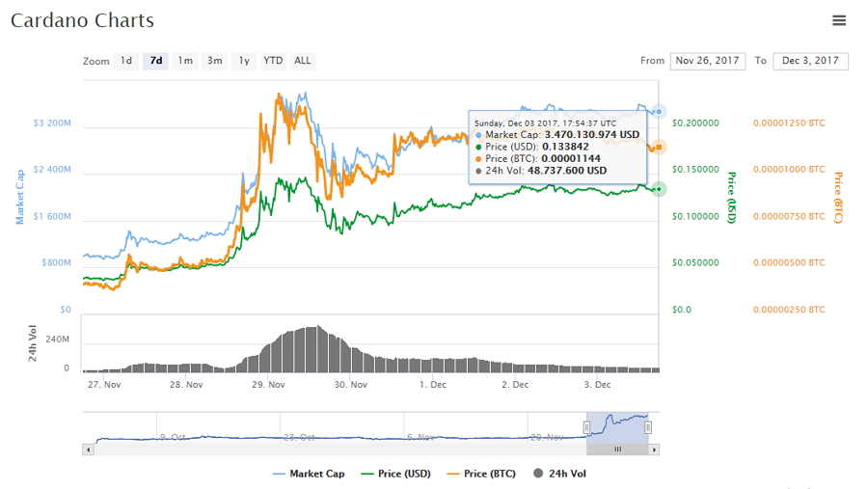
Task: Click the 0.00000500 BTC axis label
Action: (x=789, y=263)
